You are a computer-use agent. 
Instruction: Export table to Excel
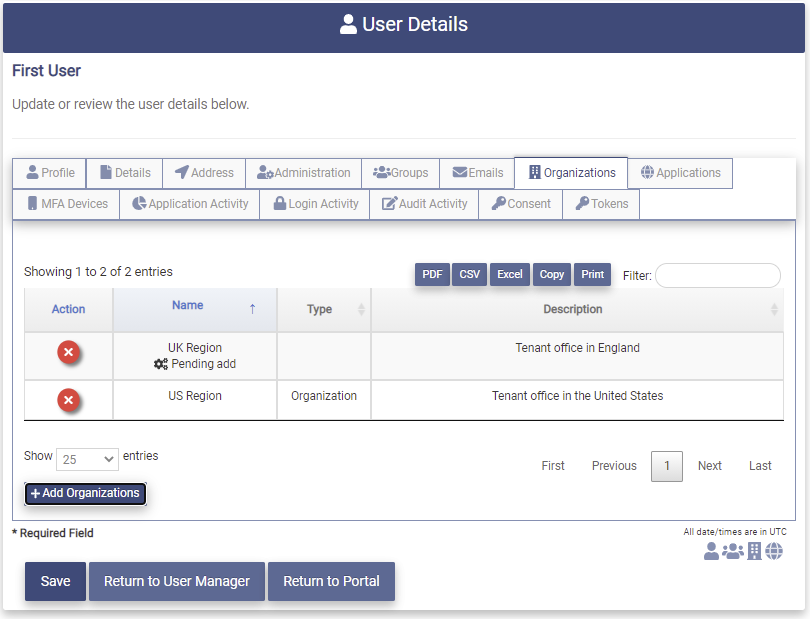pyautogui.click(x=510, y=274)
